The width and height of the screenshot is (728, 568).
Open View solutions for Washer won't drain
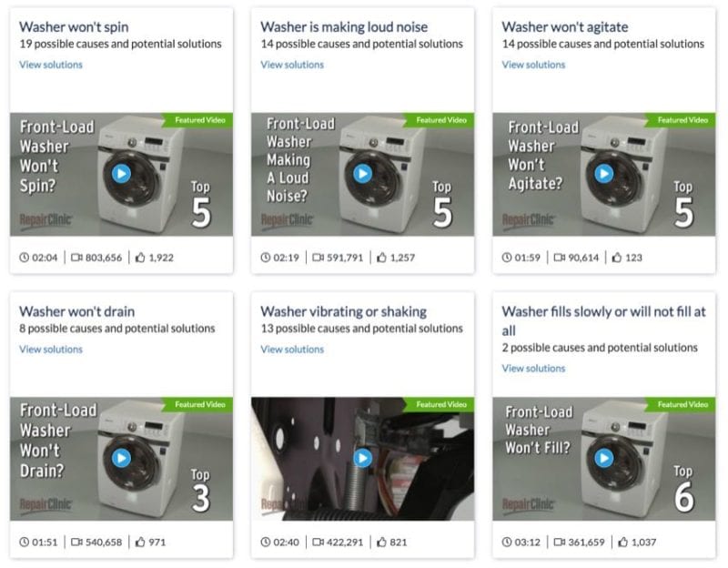[51, 350]
